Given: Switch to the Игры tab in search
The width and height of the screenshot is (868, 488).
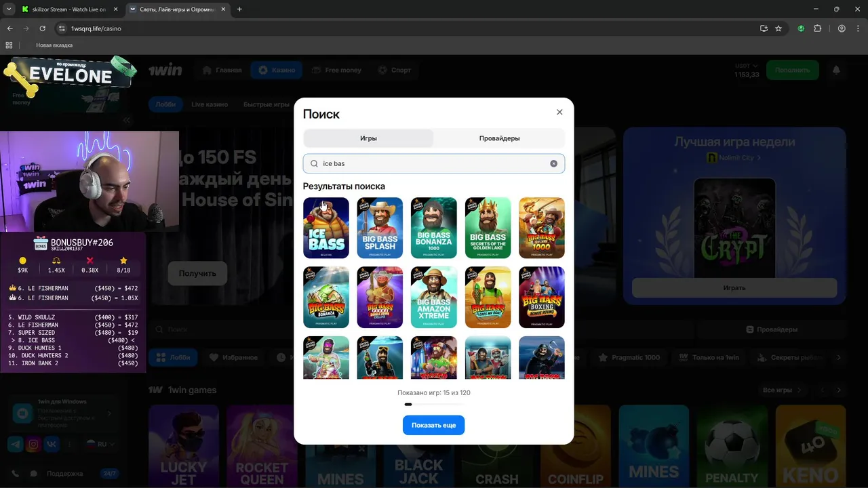Looking at the screenshot, I should [368, 138].
